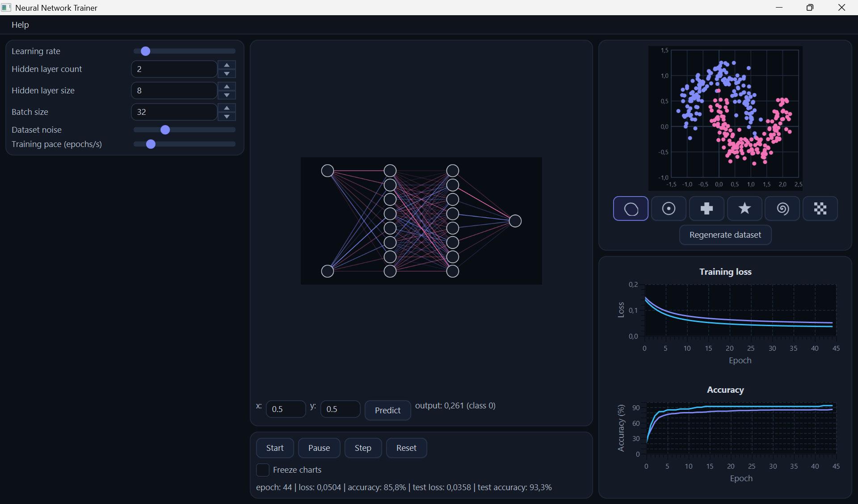The image size is (858, 504).
Task: Click Regenerate dataset button
Action: (x=725, y=235)
